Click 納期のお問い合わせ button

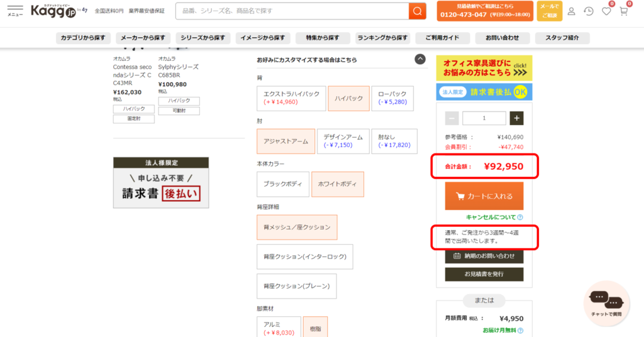click(x=484, y=256)
